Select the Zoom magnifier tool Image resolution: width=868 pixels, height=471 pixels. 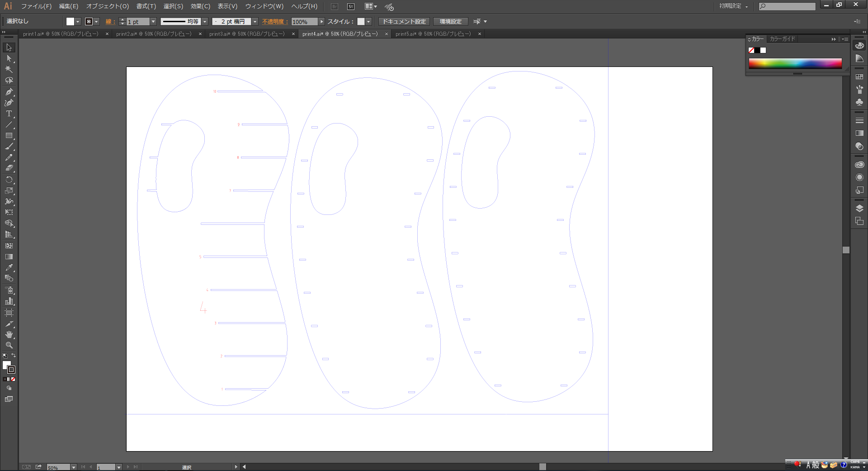tap(9, 345)
